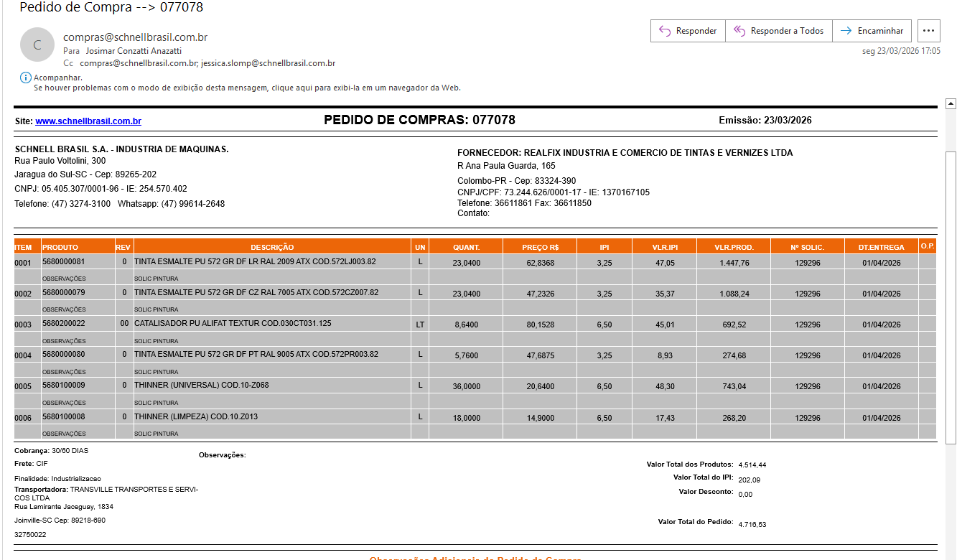The height and width of the screenshot is (560, 957).
Task: Click the Valor Total do Pedido amount
Action: tap(752, 524)
